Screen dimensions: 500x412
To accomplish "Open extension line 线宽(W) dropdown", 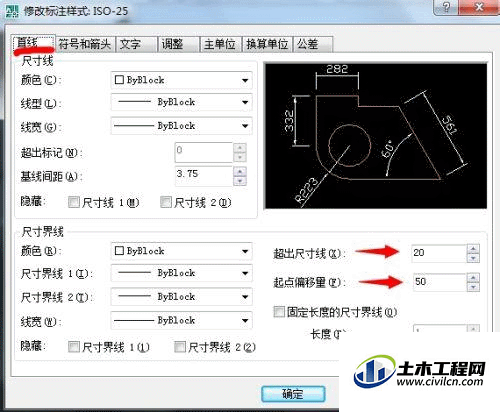I will 181,320.
